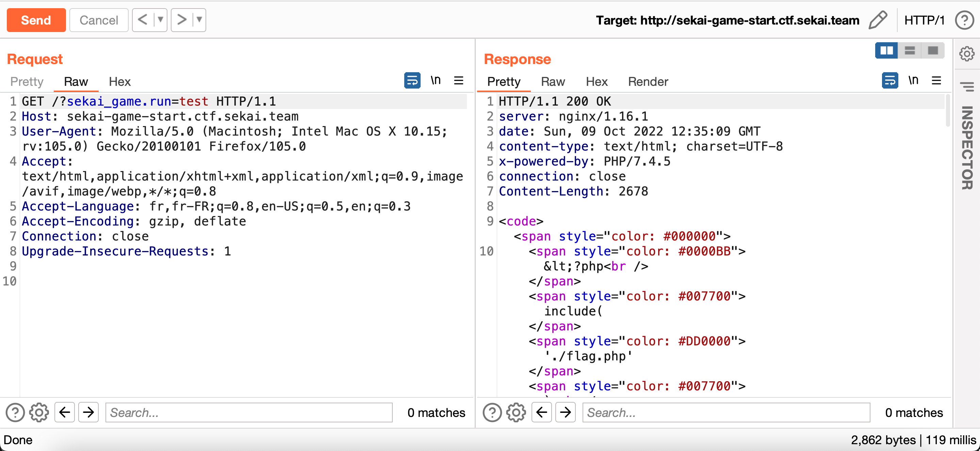Click the Upgrade-Insecure-Requests header
The width and height of the screenshot is (980, 451).
126,251
